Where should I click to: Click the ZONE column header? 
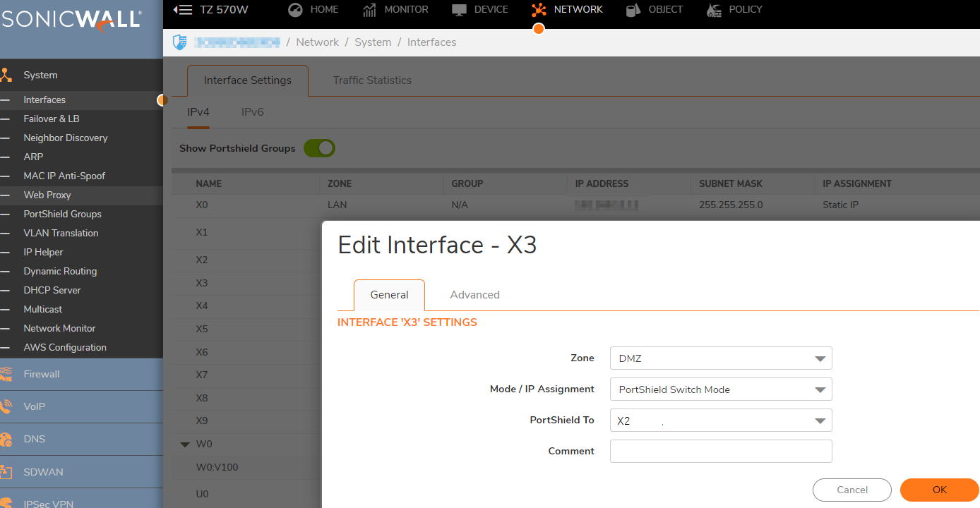[x=340, y=183]
